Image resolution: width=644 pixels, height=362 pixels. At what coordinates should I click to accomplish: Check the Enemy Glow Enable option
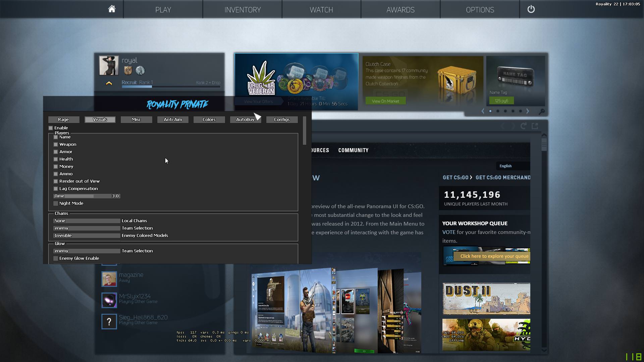(56, 258)
